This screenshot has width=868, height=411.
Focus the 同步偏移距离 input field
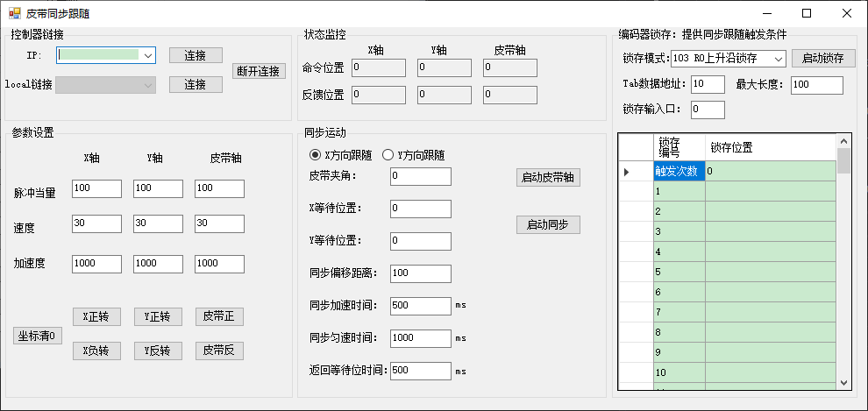coord(421,273)
